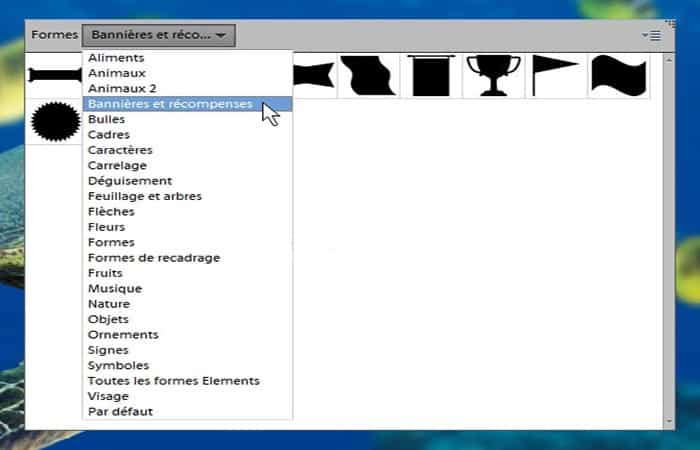The height and width of the screenshot is (450, 700).
Task: Select Carrelage in the list
Action: [188, 165]
